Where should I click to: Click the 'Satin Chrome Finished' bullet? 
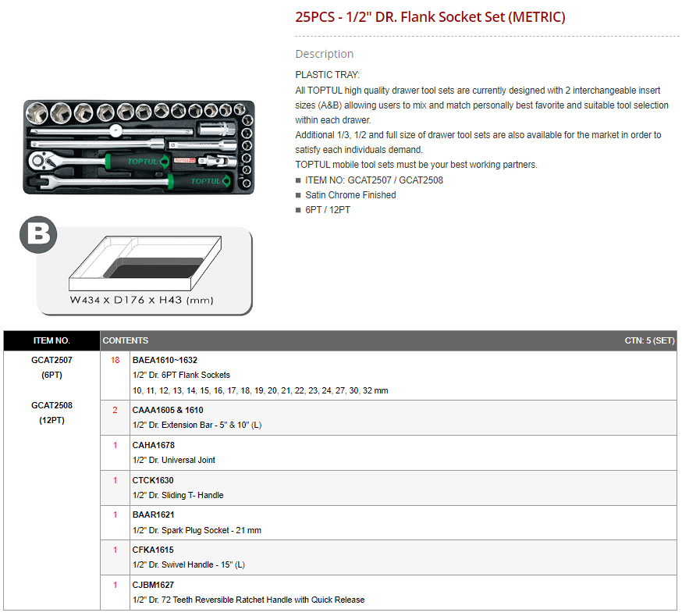point(350,195)
